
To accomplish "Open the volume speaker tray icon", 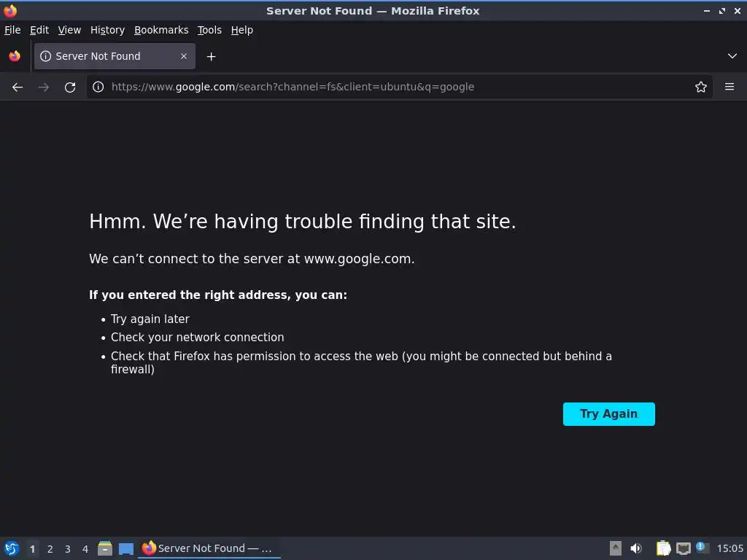I will click(x=636, y=548).
